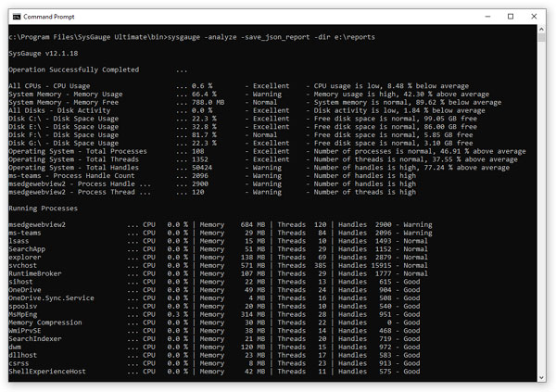
Task: Click the '81.7 %' disk usage value
Action: 204,135
